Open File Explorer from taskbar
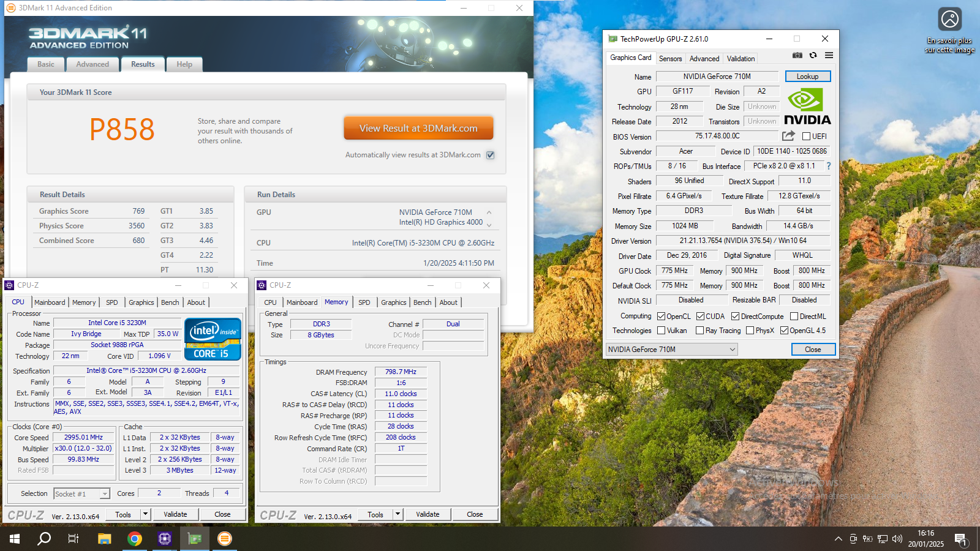980x551 pixels. [105, 539]
